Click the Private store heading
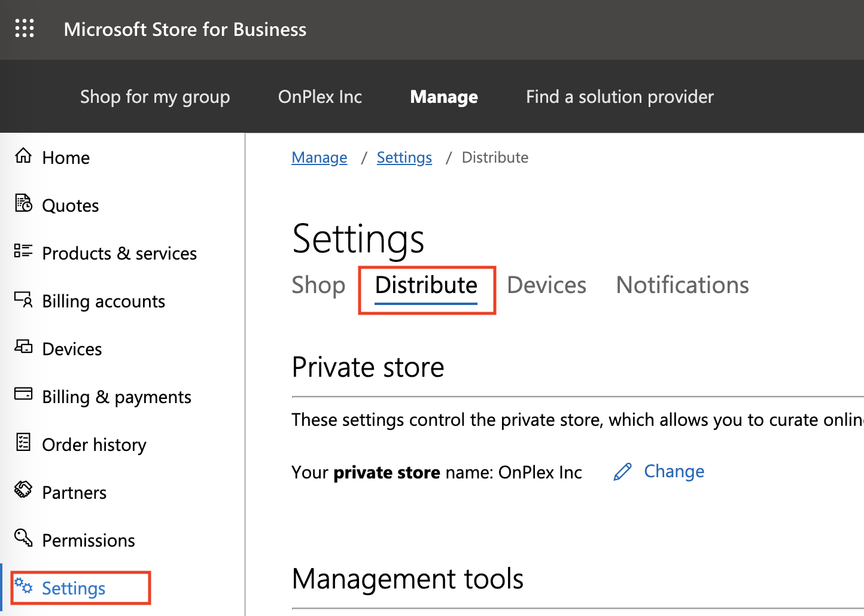864x616 pixels. [x=368, y=367]
